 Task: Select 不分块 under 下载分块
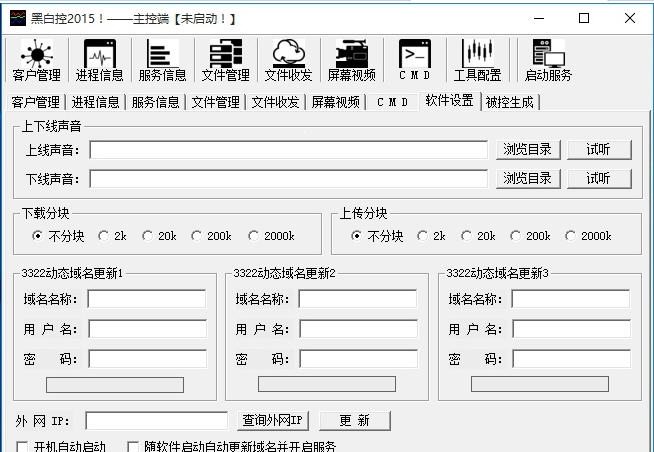tap(58, 236)
